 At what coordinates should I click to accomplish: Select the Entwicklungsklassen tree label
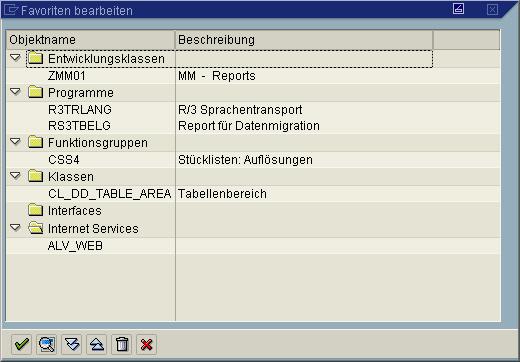[x=106, y=59]
